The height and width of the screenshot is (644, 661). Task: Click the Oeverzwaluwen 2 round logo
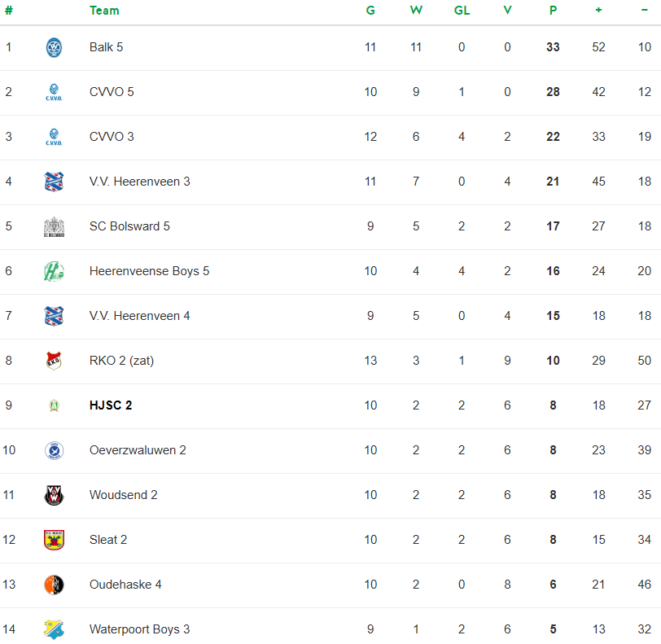pyautogui.click(x=54, y=450)
